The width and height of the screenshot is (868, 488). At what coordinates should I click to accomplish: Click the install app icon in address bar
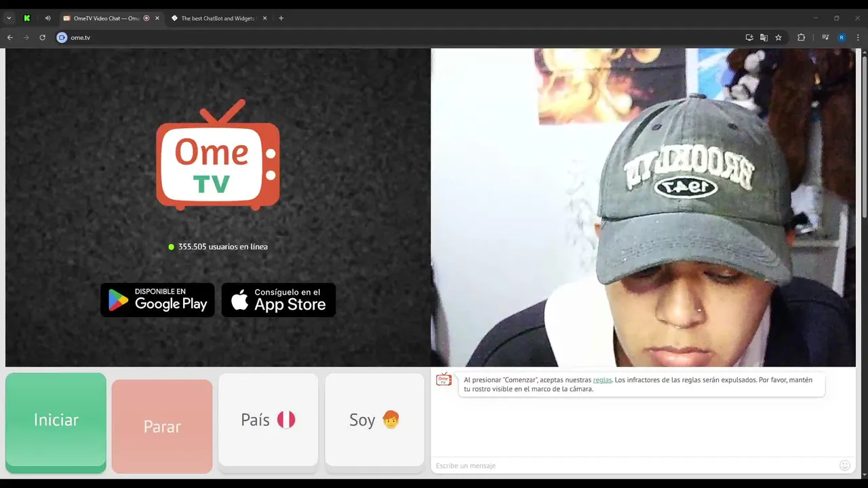(x=749, y=37)
